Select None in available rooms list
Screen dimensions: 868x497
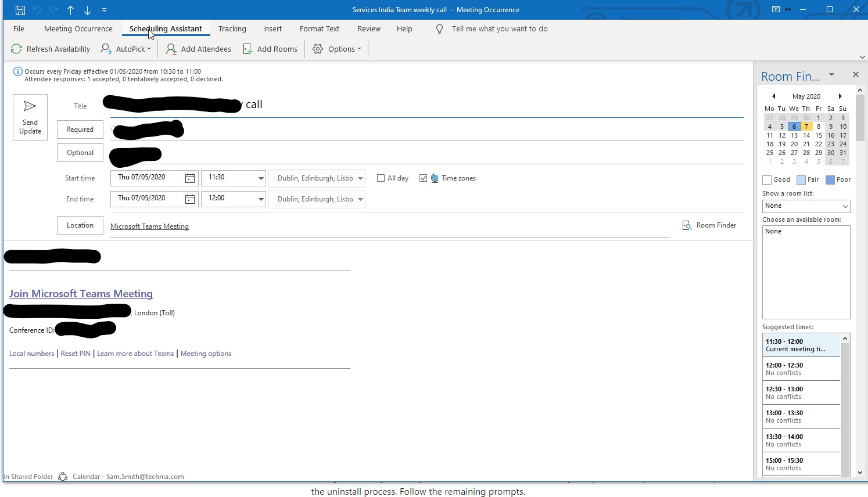(x=773, y=232)
